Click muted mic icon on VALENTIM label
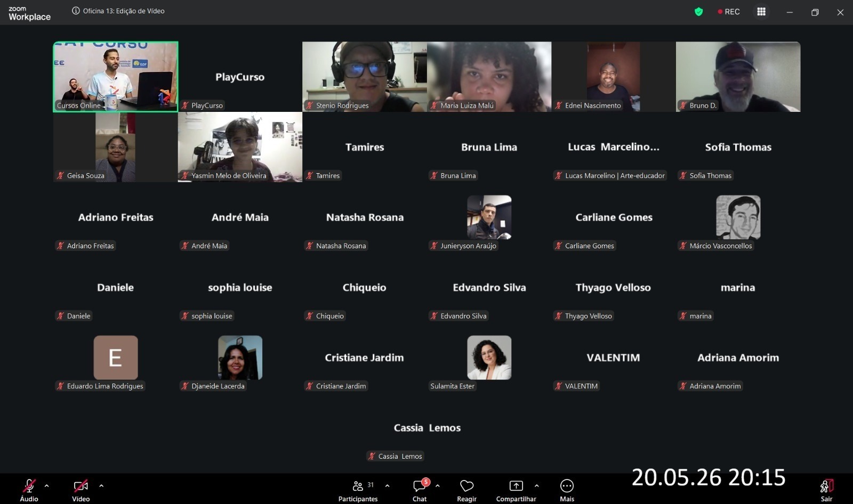The image size is (853, 504). click(x=559, y=386)
